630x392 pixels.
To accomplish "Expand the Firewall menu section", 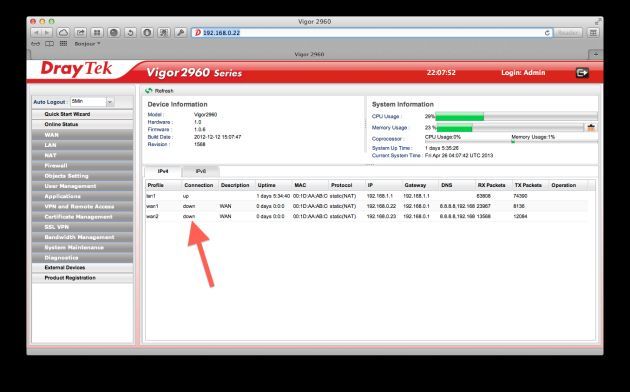I will click(x=82, y=165).
